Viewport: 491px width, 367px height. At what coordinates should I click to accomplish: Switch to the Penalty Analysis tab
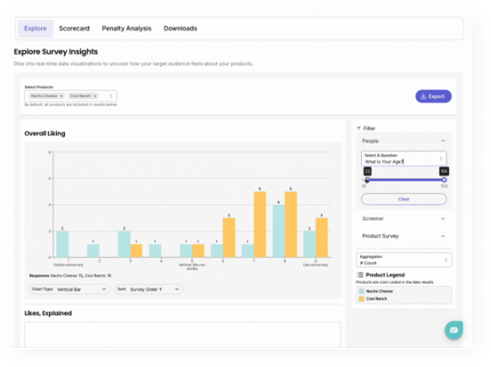pos(127,29)
